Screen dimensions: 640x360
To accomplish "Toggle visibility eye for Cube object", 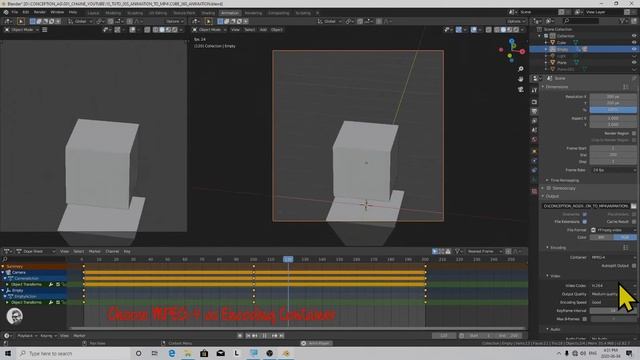I will click(x=634, y=42).
